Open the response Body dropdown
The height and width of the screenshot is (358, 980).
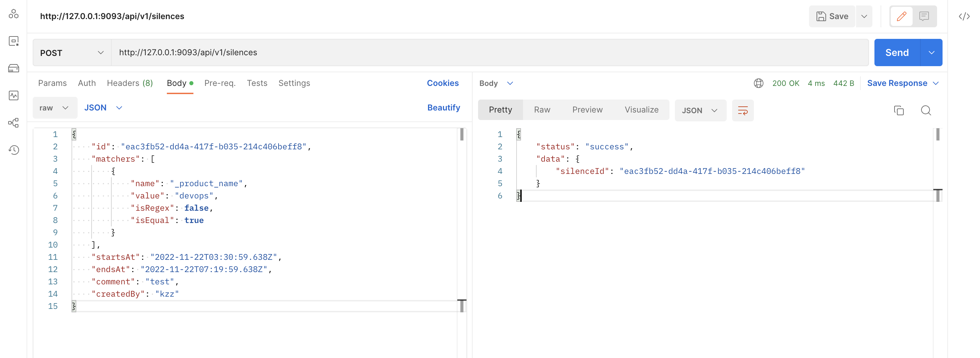coord(496,84)
